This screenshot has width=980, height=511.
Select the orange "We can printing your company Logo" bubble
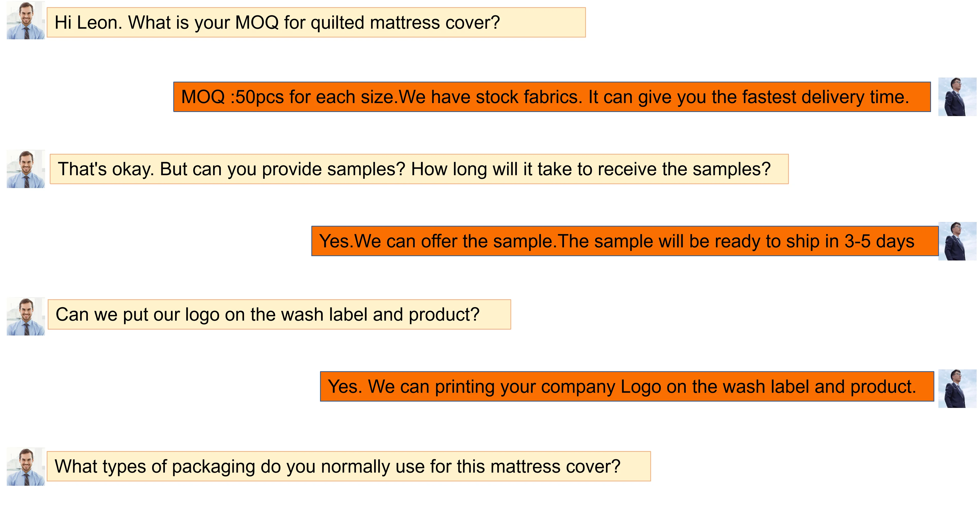click(627, 386)
